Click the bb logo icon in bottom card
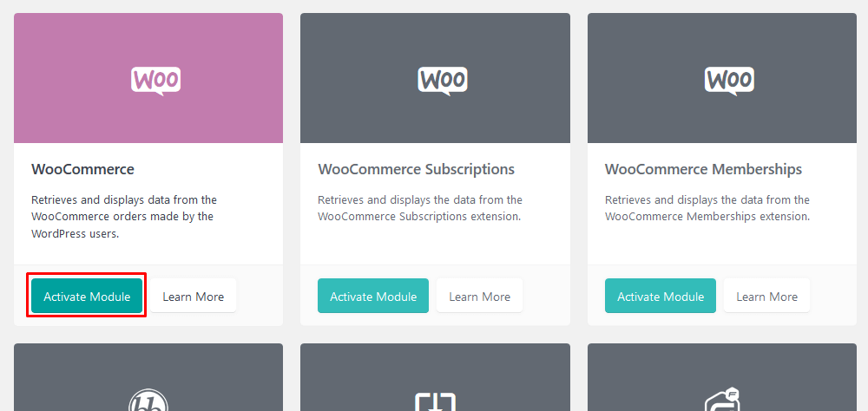The image size is (868, 411). pyautogui.click(x=148, y=400)
